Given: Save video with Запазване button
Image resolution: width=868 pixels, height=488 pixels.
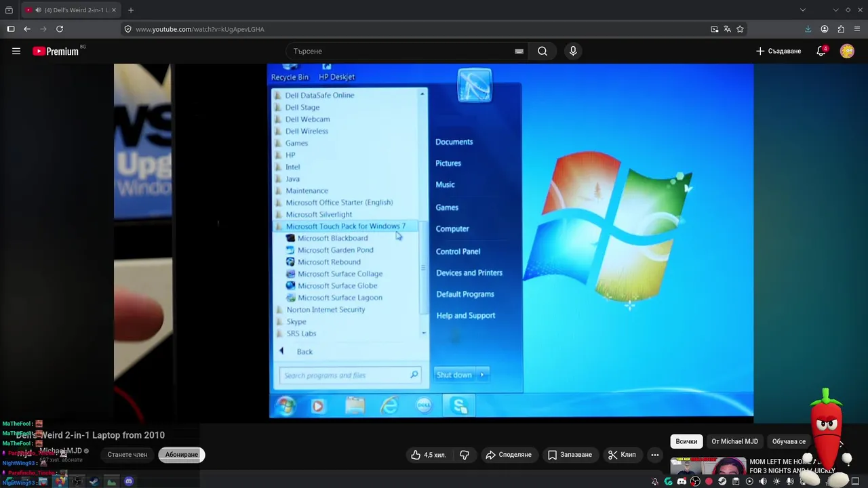Looking at the screenshot, I should tap(570, 455).
